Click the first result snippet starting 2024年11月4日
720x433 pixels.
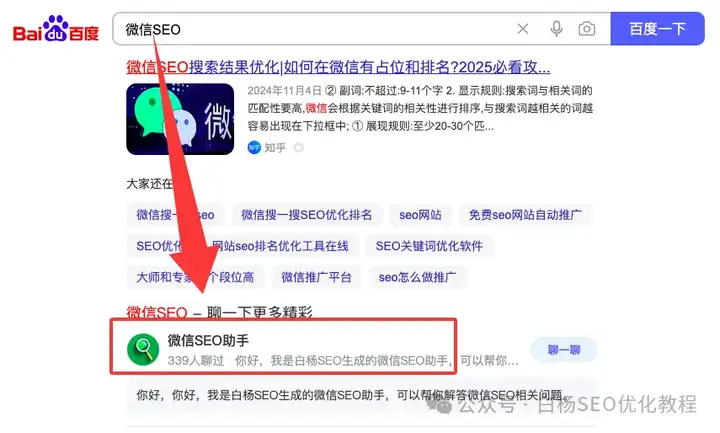pos(420,108)
